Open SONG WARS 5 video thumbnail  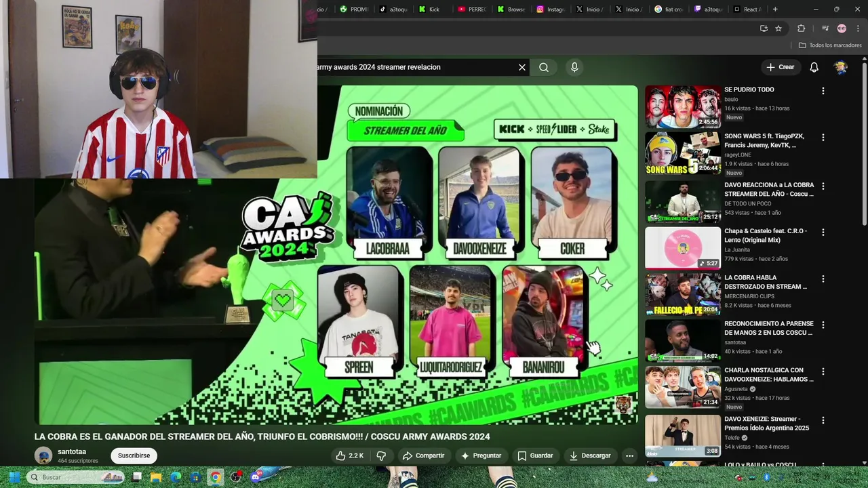point(683,153)
